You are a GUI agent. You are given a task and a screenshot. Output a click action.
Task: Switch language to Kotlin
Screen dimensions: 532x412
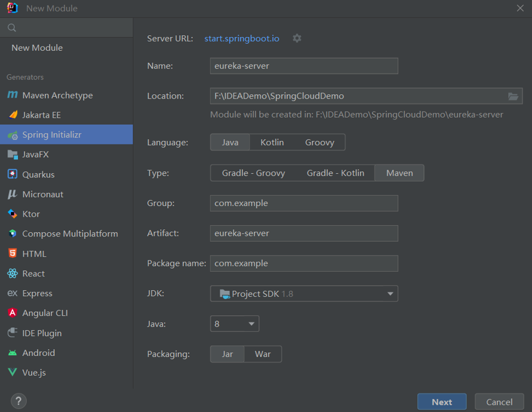272,142
